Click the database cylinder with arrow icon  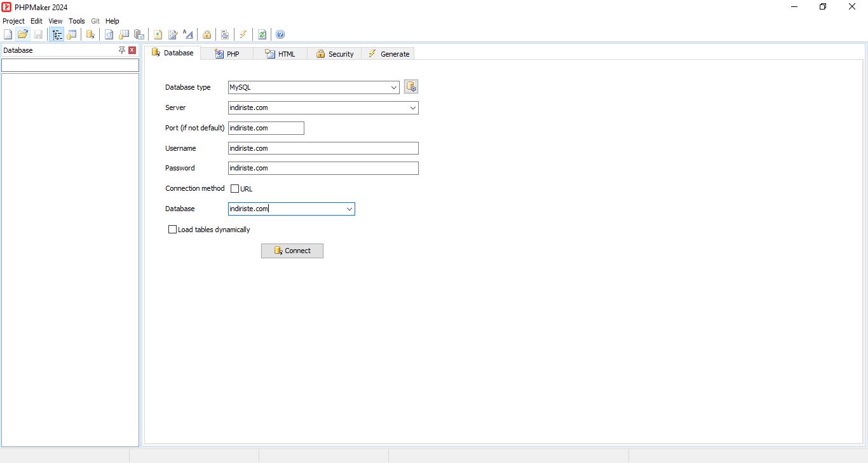point(91,34)
